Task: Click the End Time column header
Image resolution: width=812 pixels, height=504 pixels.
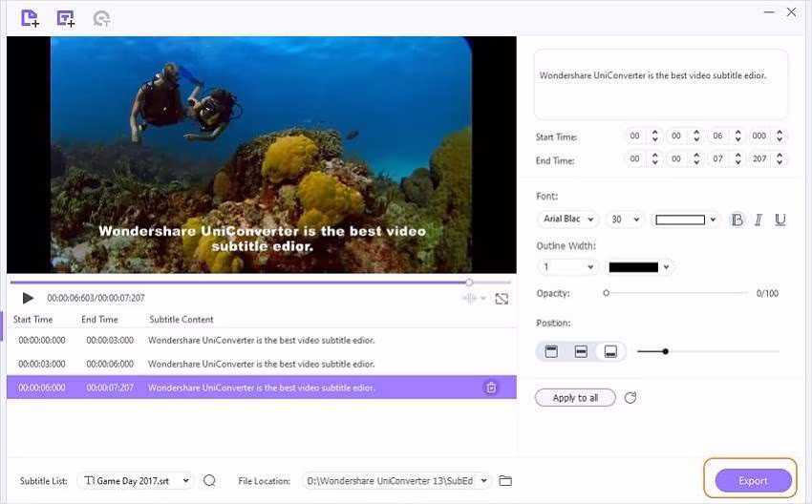Action: click(99, 319)
